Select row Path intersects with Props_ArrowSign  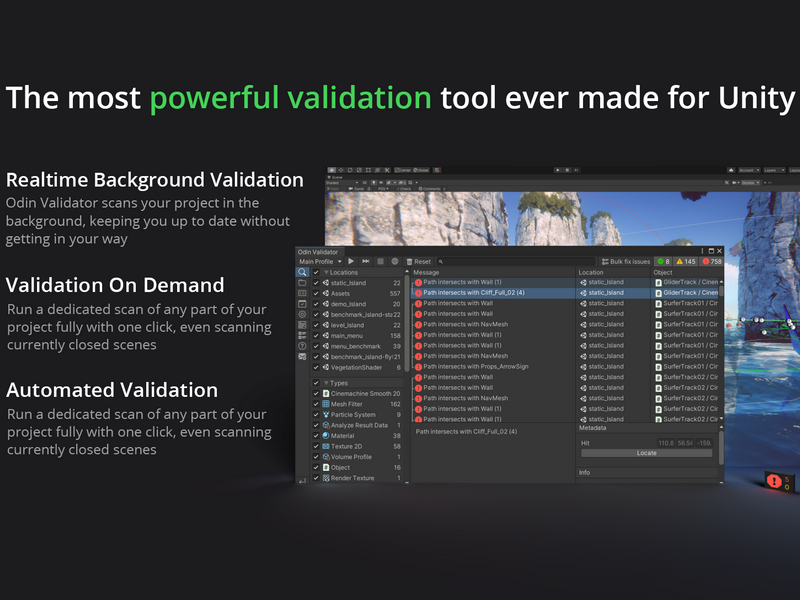tap(566, 367)
